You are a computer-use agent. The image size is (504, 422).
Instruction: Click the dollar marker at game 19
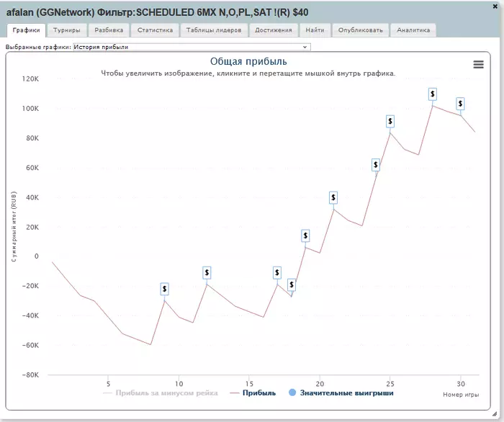pos(305,236)
